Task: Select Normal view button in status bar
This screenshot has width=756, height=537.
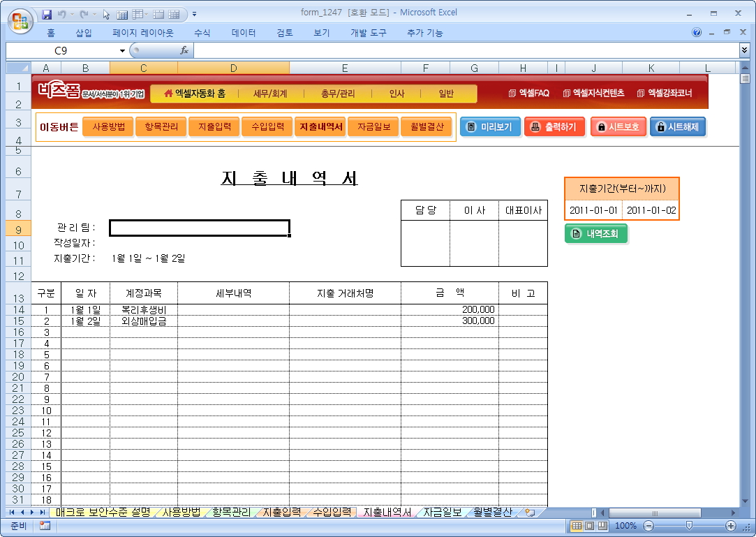Action: click(x=577, y=526)
